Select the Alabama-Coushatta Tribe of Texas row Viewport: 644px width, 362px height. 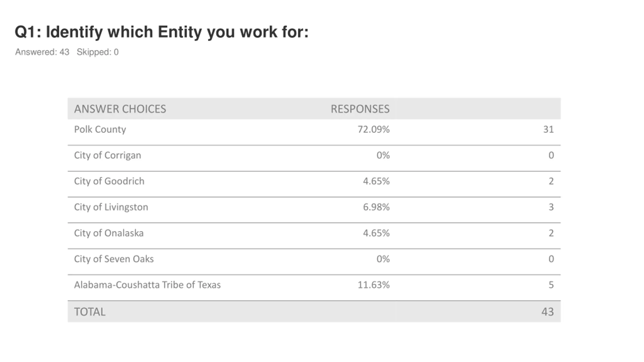314,288
